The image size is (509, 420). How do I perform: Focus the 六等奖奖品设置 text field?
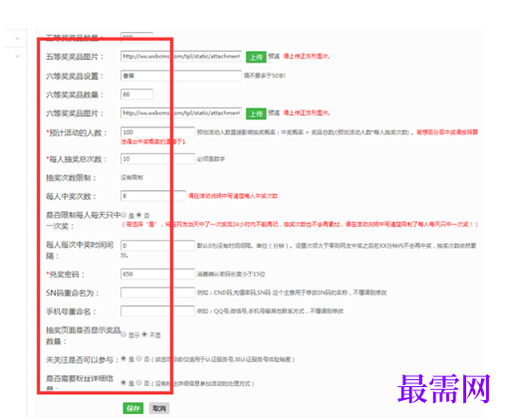tap(181, 76)
